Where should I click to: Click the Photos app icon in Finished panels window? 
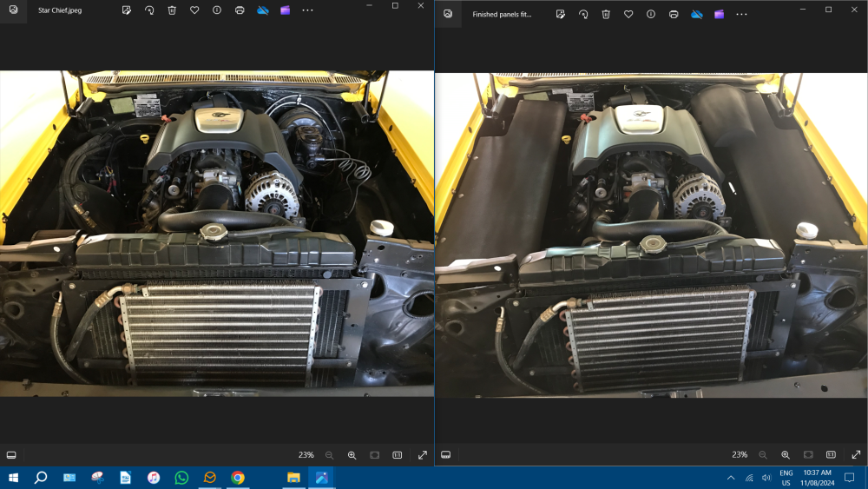(448, 14)
